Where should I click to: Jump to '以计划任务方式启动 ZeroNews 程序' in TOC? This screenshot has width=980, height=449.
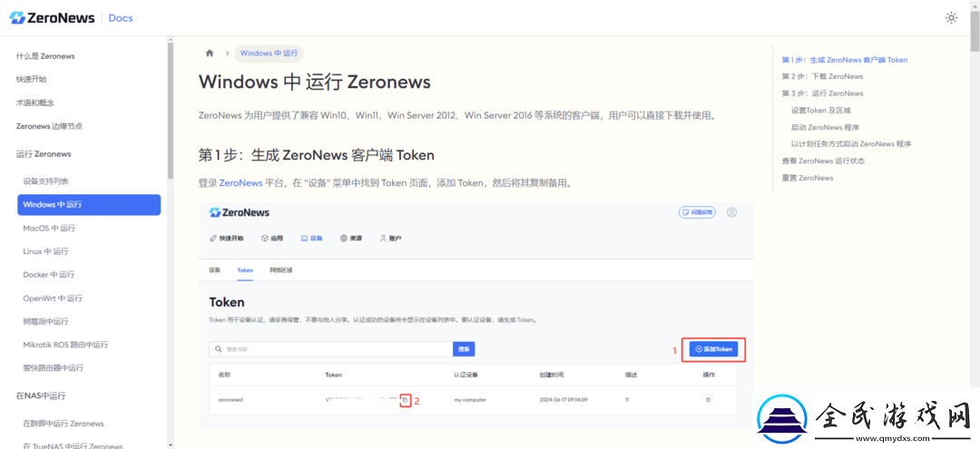(850, 143)
